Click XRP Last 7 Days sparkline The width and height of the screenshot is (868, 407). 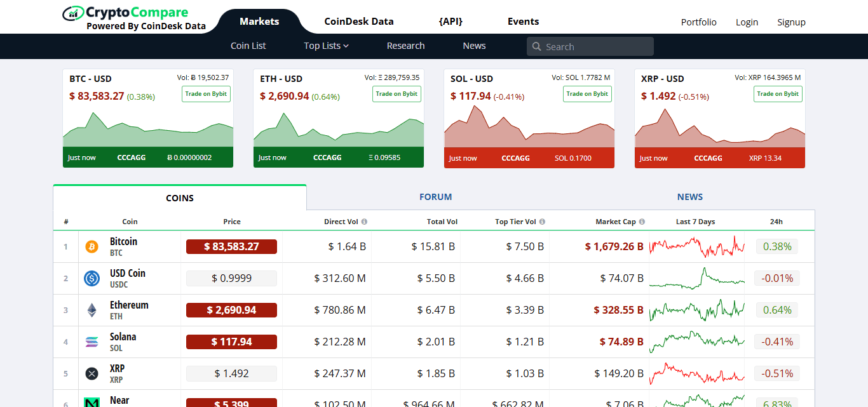[696, 373]
